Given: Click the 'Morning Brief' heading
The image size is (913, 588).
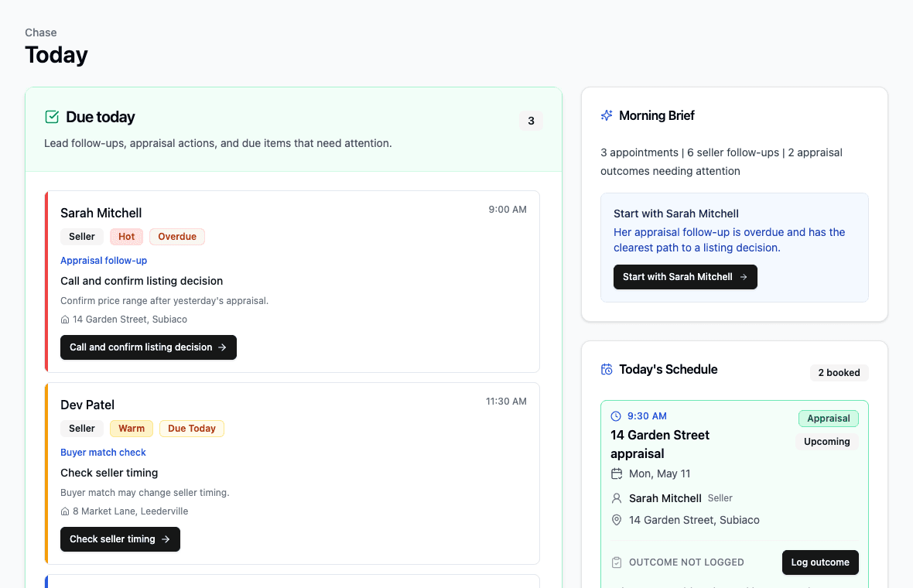Looking at the screenshot, I should pyautogui.click(x=657, y=115).
